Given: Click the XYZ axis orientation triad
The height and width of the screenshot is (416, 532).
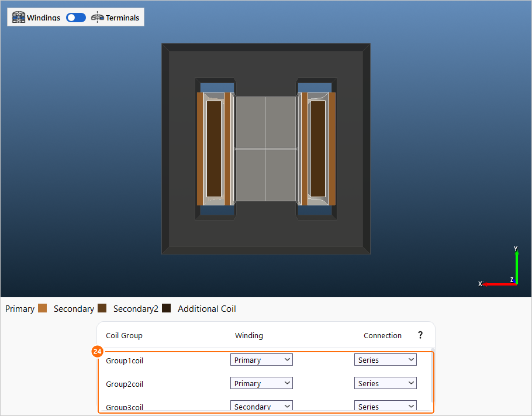Looking at the screenshot, I should point(499,267).
